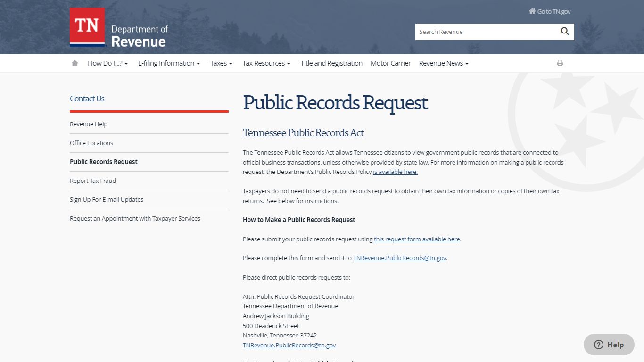Click the 'Tennessee Public Records Act' subheading
The image size is (644, 362).
pyautogui.click(x=303, y=133)
